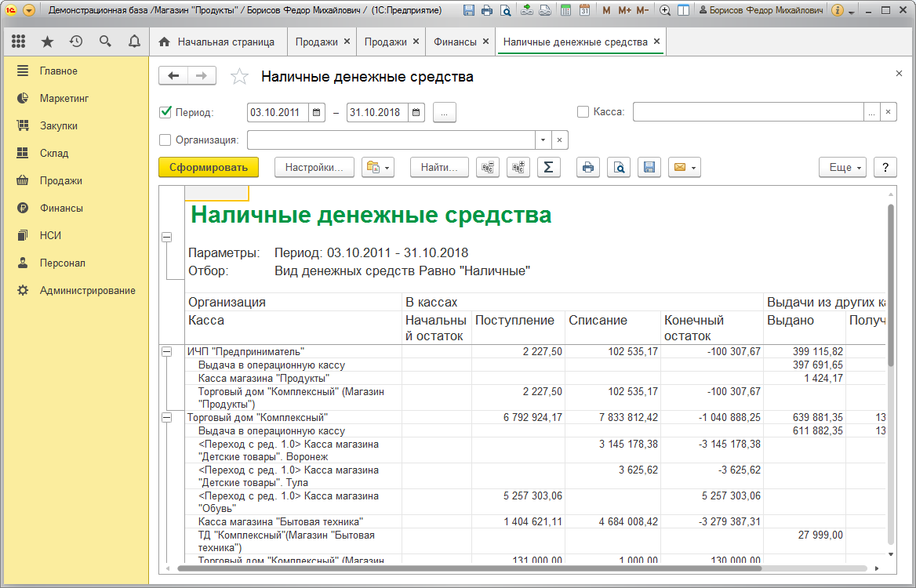Enable the Касса filter checkbox
Image resolution: width=916 pixels, height=588 pixels.
(x=583, y=112)
